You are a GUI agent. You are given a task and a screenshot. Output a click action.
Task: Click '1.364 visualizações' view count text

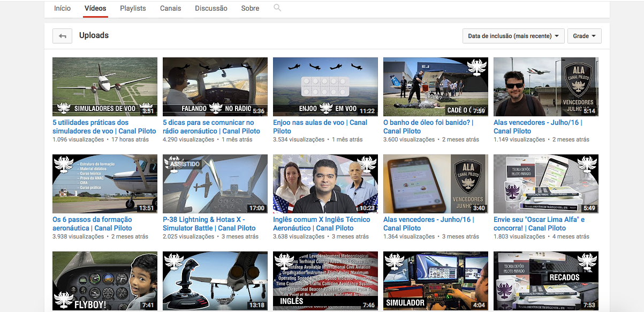(409, 236)
